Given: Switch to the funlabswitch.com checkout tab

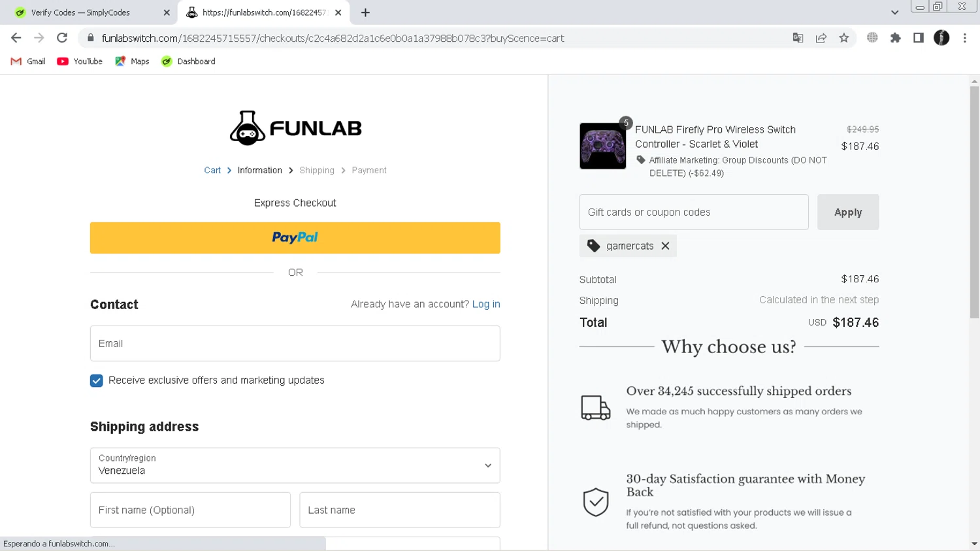Looking at the screenshot, I should (264, 12).
